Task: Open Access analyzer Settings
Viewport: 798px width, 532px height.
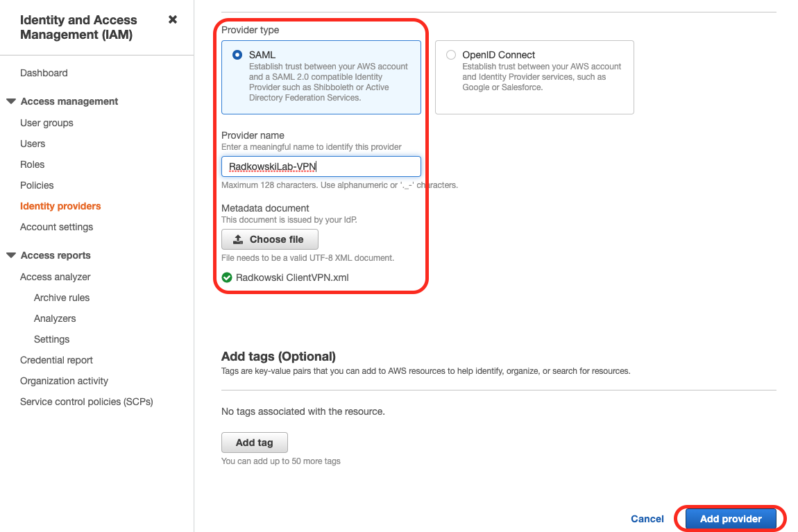Action: (x=51, y=339)
